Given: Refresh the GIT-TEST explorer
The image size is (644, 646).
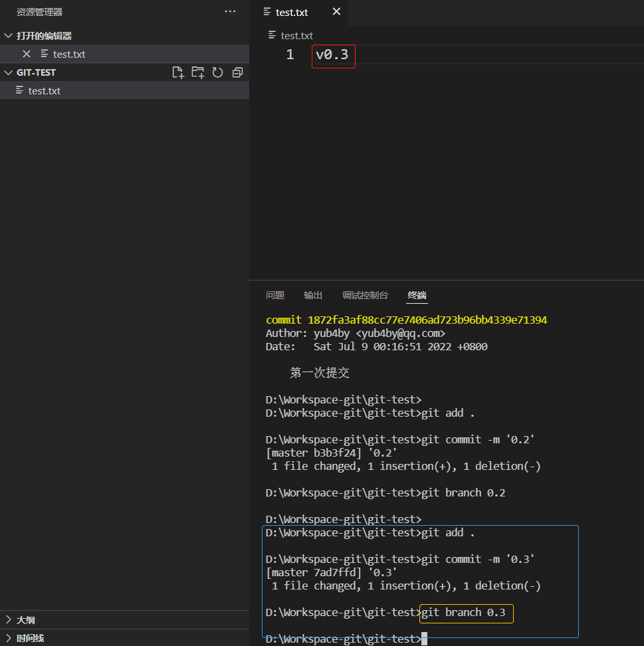Looking at the screenshot, I should coord(217,72).
